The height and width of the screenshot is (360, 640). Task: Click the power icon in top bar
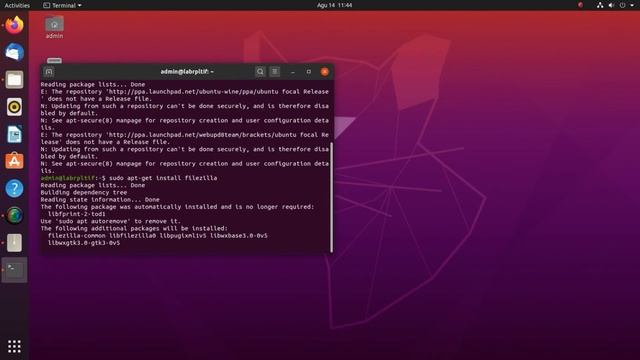tap(622, 5)
